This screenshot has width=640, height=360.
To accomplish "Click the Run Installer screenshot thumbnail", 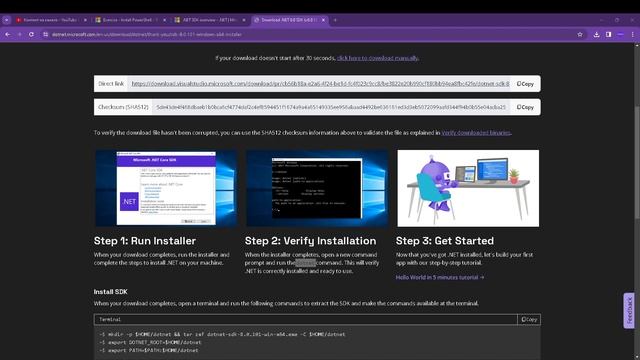I will point(166,188).
